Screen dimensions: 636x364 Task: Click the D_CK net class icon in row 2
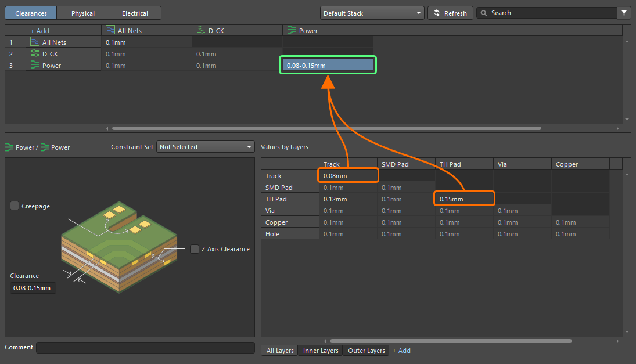(35, 53)
